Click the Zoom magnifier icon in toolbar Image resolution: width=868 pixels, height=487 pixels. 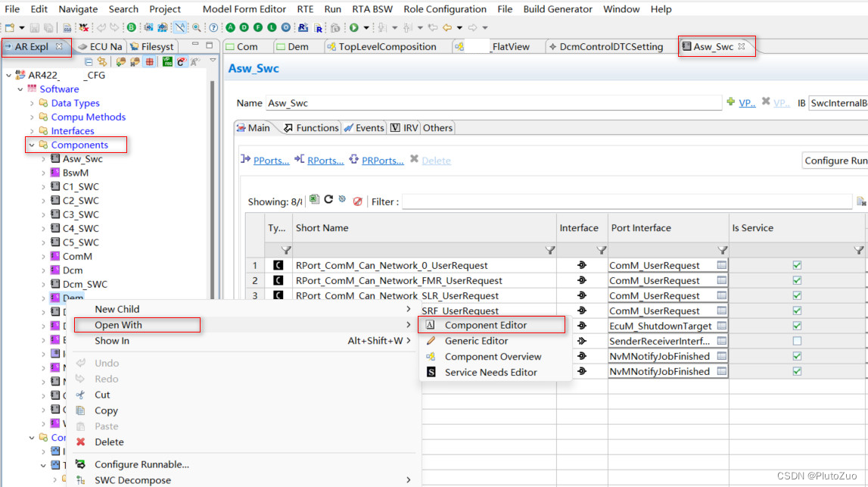[x=196, y=27]
